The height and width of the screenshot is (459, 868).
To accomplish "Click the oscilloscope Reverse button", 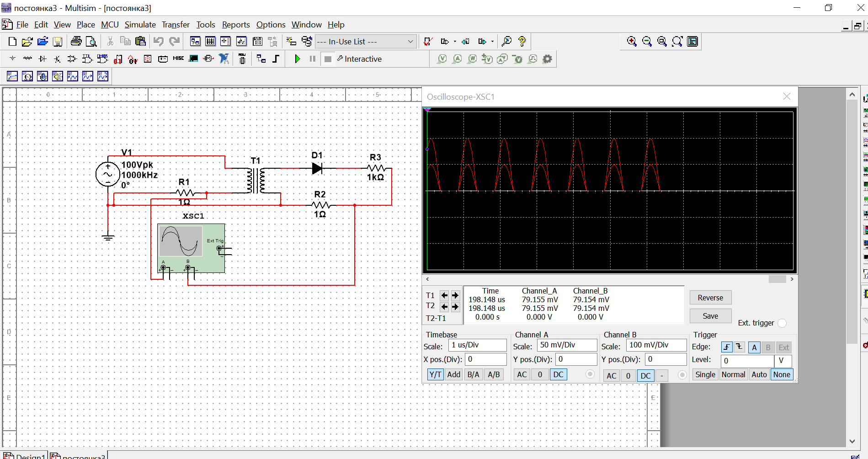I will click(x=710, y=298).
